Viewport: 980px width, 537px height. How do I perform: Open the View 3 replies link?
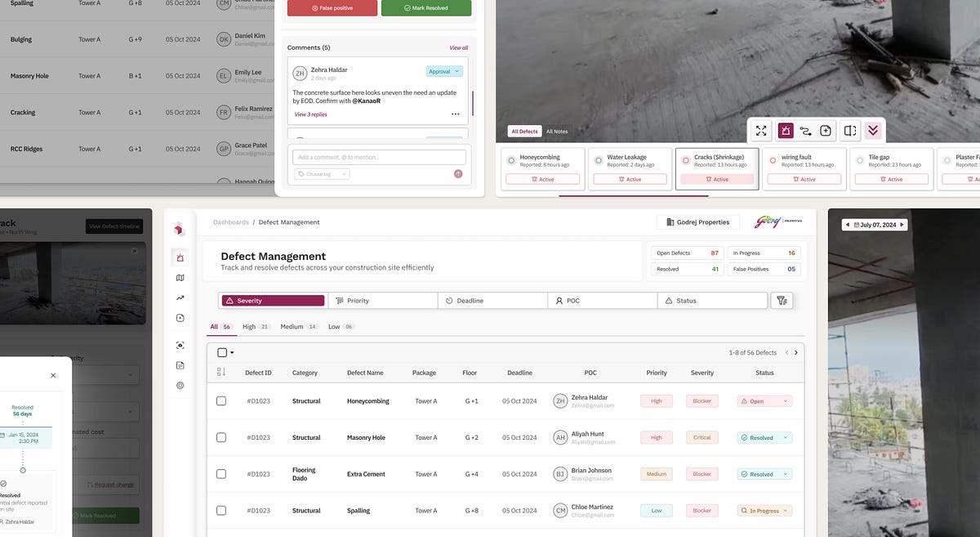coord(310,114)
